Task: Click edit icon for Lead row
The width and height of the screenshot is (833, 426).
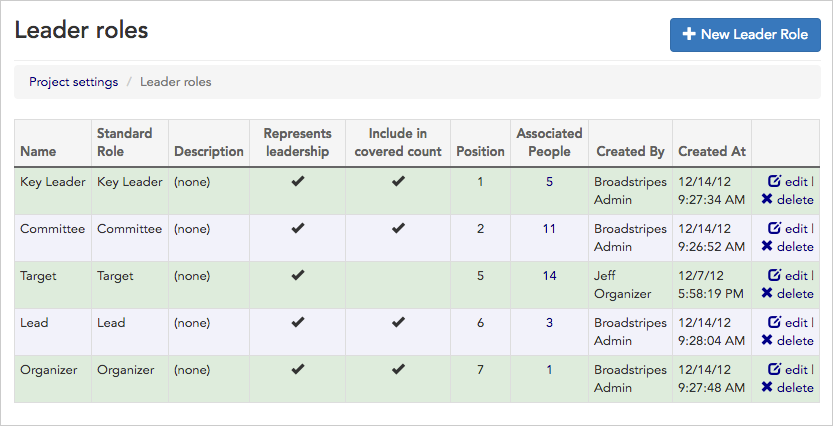Action: pyautogui.click(x=774, y=322)
